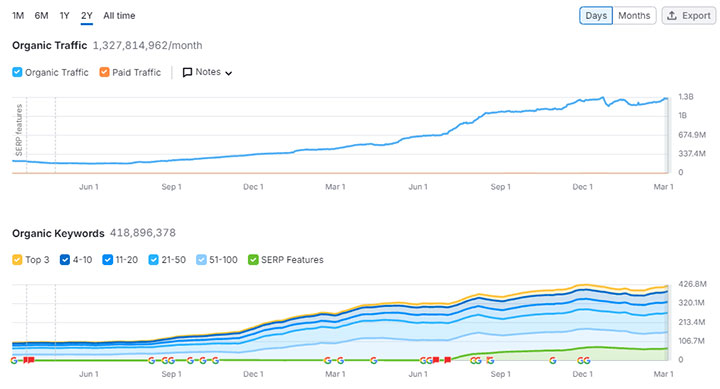Toggle the SERP Features checkbox
This screenshot has width=720, height=389.
coord(253,260)
